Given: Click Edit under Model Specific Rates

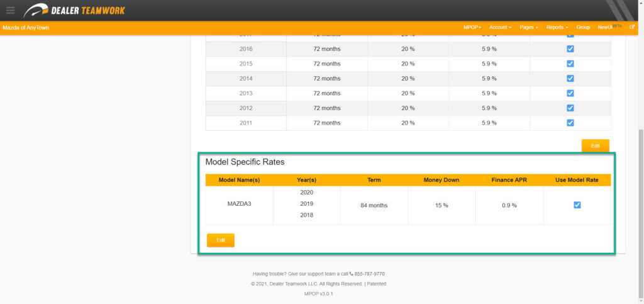Looking at the screenshot, I should tap(220, 240).
